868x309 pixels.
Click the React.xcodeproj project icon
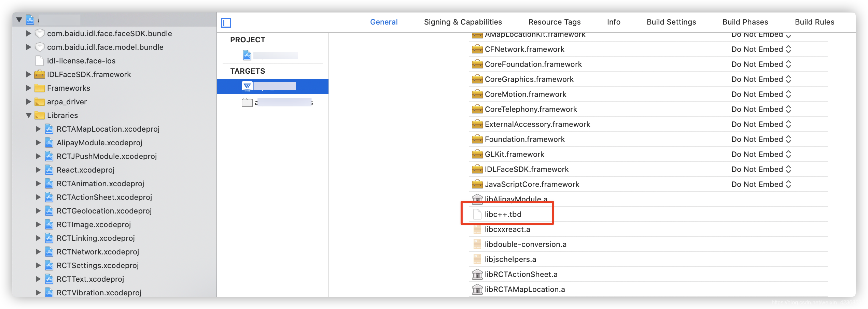click(49, 170)
